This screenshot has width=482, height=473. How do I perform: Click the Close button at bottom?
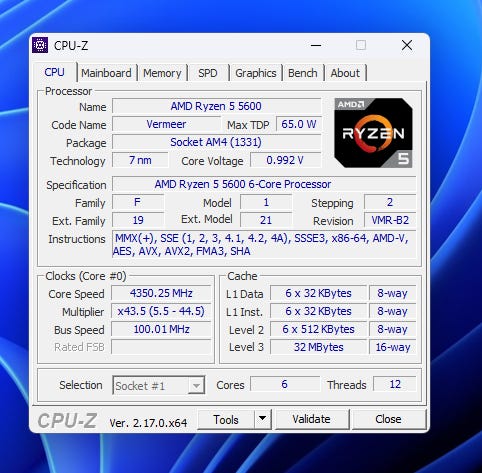[x=388, y=419]
